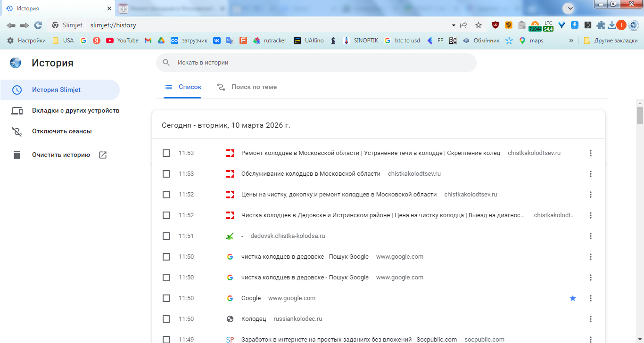Close the 'История' tab
The height and width of the screenshot is (343, 644).
tap(109, 8)
